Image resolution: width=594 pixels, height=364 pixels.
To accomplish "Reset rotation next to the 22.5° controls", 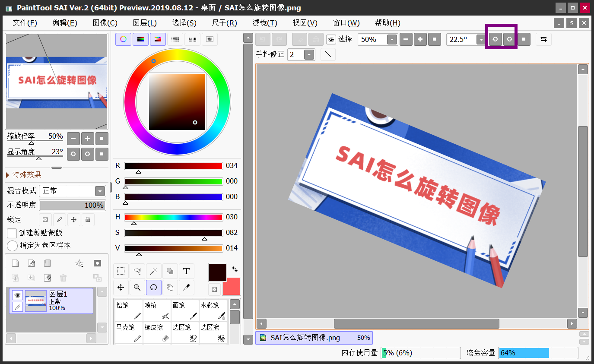I will point(524,39).
